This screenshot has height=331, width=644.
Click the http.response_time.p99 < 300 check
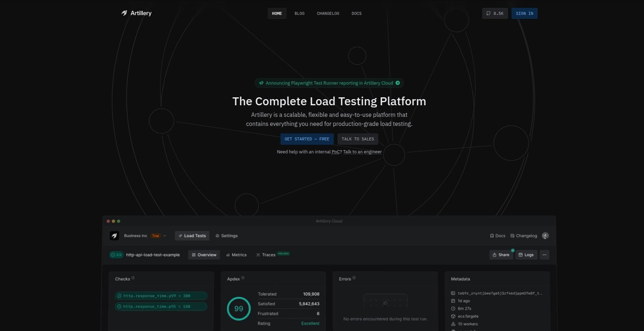[161, 296]
